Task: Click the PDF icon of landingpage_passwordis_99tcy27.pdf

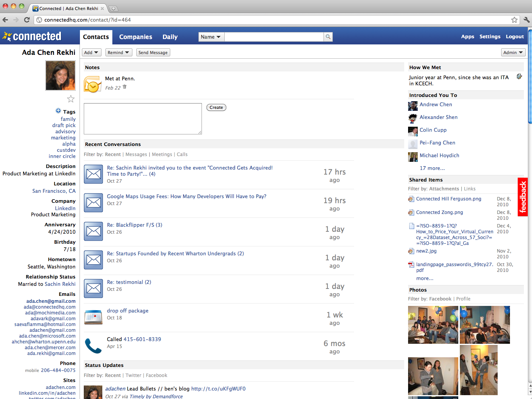Action: 411,265
